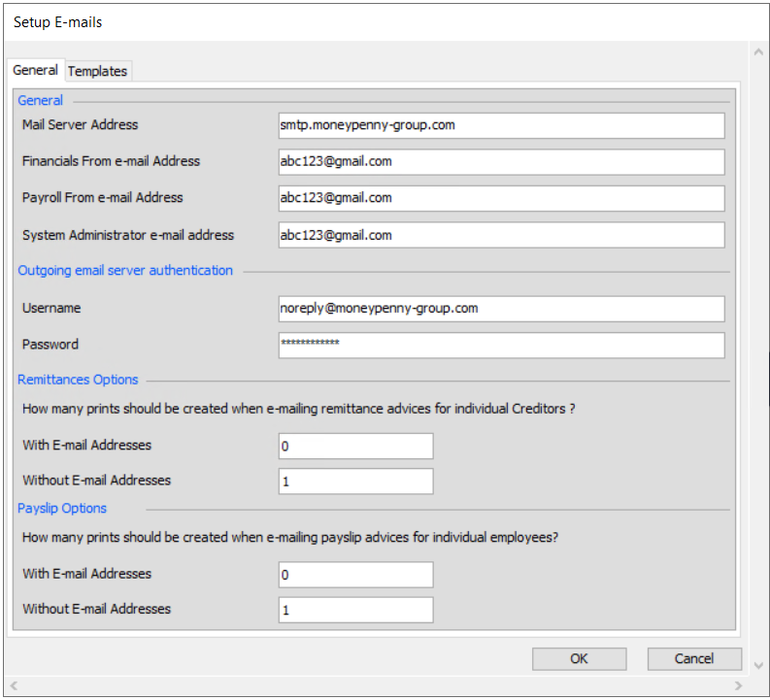Viewport: 770px width, 700px height.
Task: Click the Remittances Options section heading
Action: [x=78, y=380]
